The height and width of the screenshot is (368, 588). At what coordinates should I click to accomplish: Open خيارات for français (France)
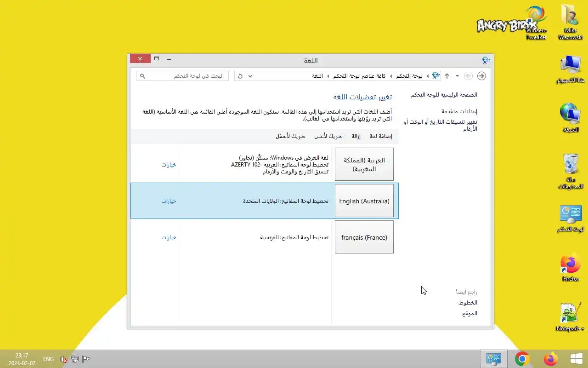point(169,237)
